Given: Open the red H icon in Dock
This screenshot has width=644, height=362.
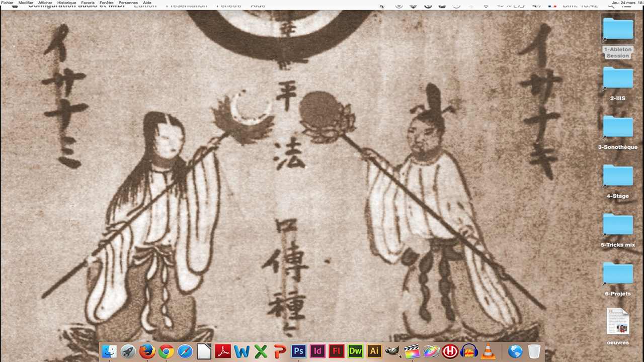Looking at the screenshot, I should tap(450, 351).
